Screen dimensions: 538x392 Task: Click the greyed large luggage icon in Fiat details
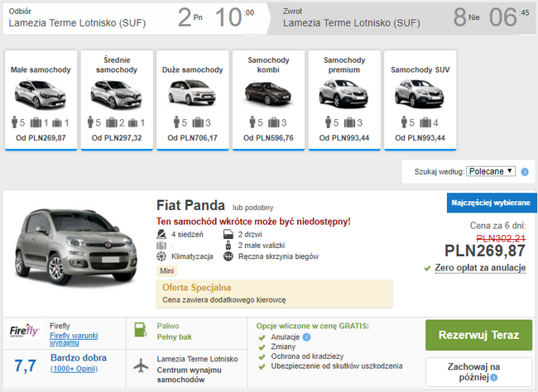tap(161, 246)
